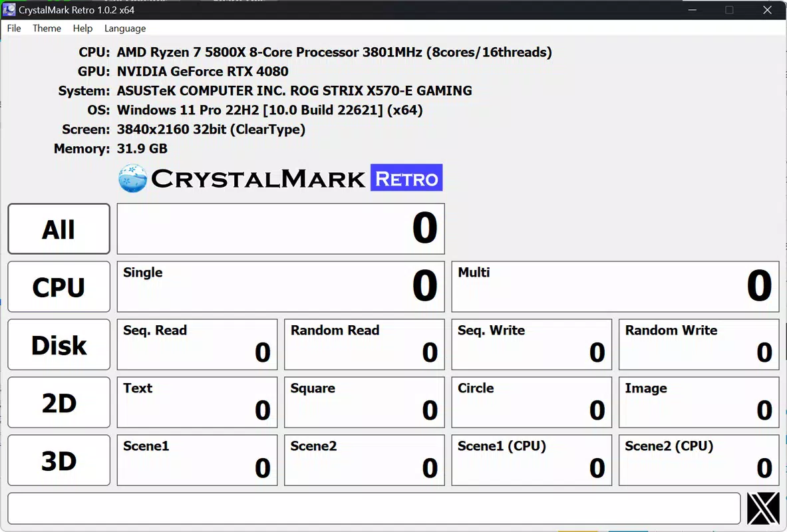Click the empty comment field at bottom
This screenshot has height=532, width=787.
tap(374, 509)
